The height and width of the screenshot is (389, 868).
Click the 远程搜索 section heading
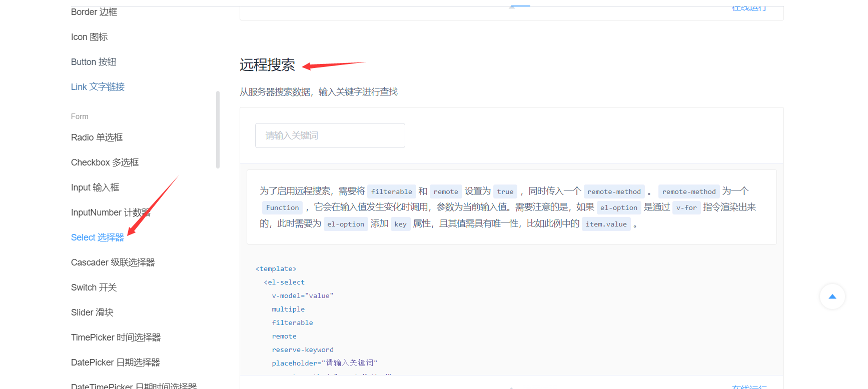point(267,65)
